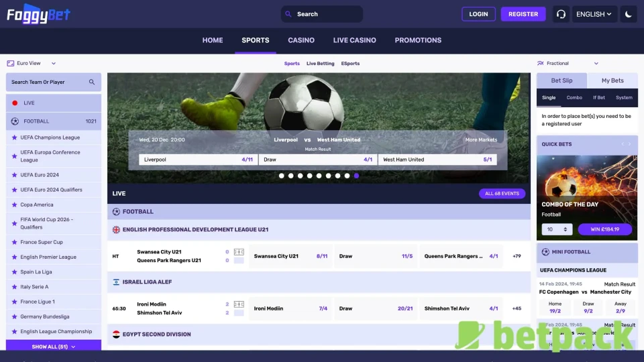Open the PROMOTIONS nav tab
644x362 pixels.
418,40
